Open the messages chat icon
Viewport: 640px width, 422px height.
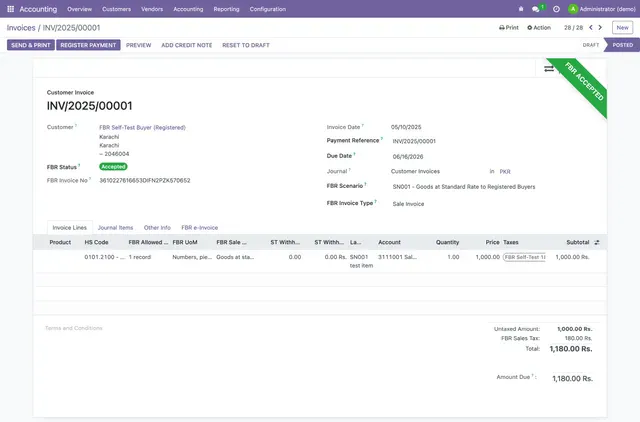536,9
